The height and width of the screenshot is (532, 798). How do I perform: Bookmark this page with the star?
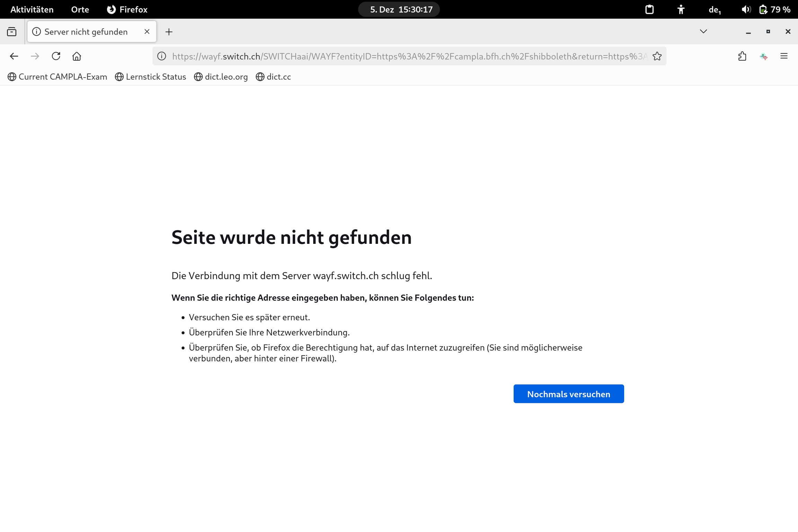657,56
